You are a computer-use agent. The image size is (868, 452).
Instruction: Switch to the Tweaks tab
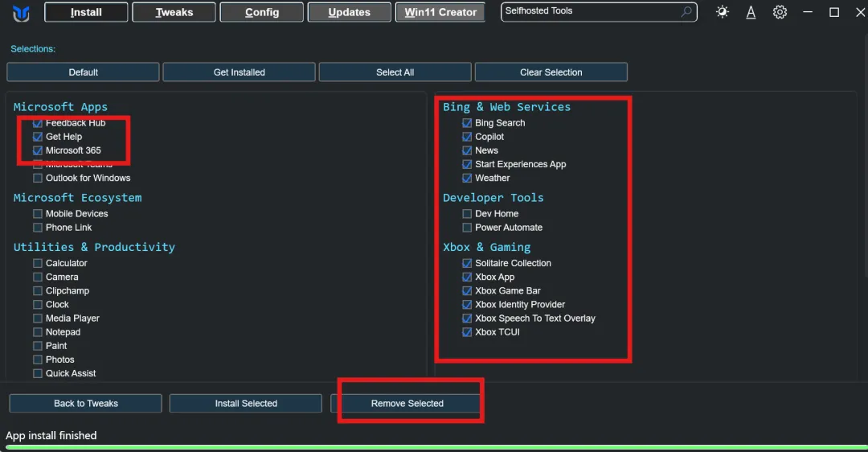pyautogui.click(x=174, y=12)
